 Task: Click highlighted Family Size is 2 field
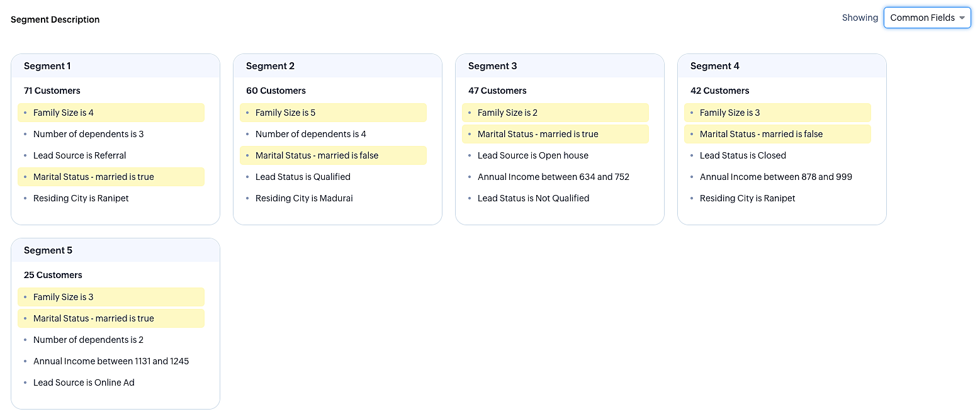[x=507, y=113]
